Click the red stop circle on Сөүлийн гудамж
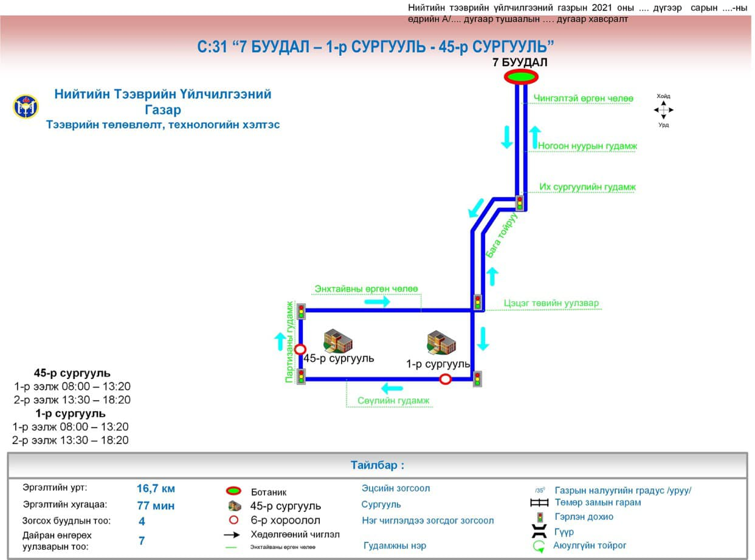The width and height of the screenshot is (755, 560). tap(446, 380)
